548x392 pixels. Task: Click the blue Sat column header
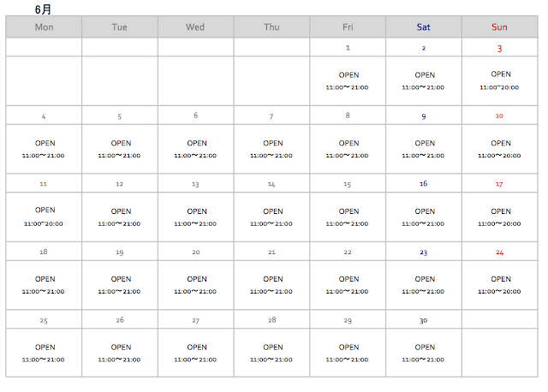(424, 27)
